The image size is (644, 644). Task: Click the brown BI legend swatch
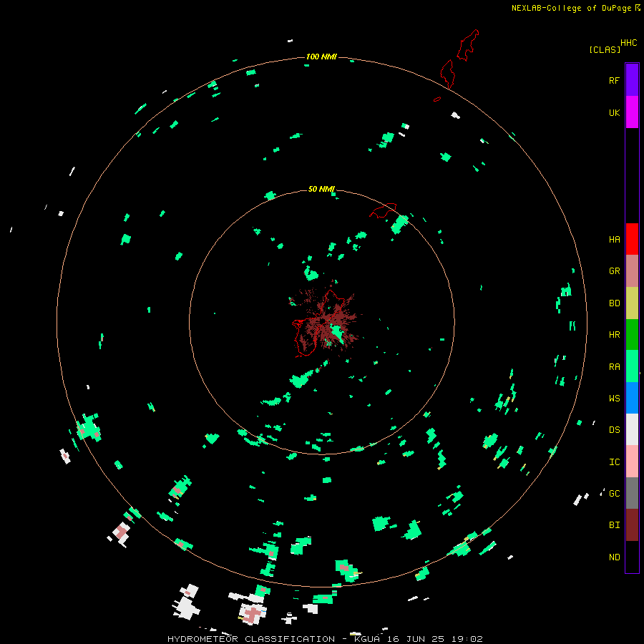coord(632,525)
